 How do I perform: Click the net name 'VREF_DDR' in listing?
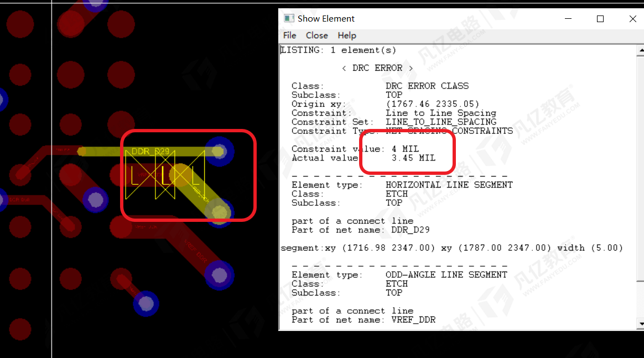coord(413,320)
